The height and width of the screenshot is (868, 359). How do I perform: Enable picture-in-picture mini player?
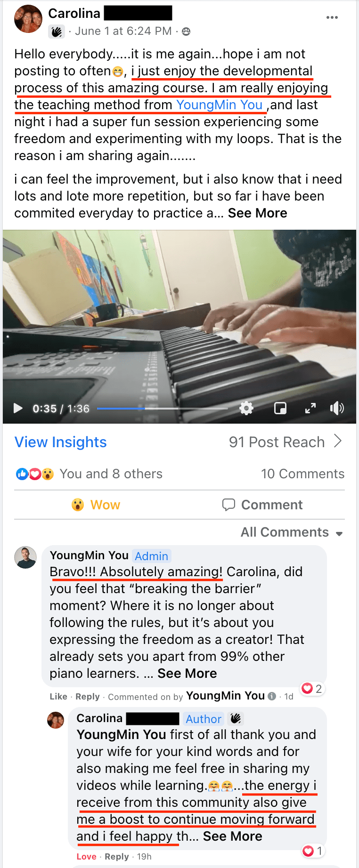tap(280, 408)
